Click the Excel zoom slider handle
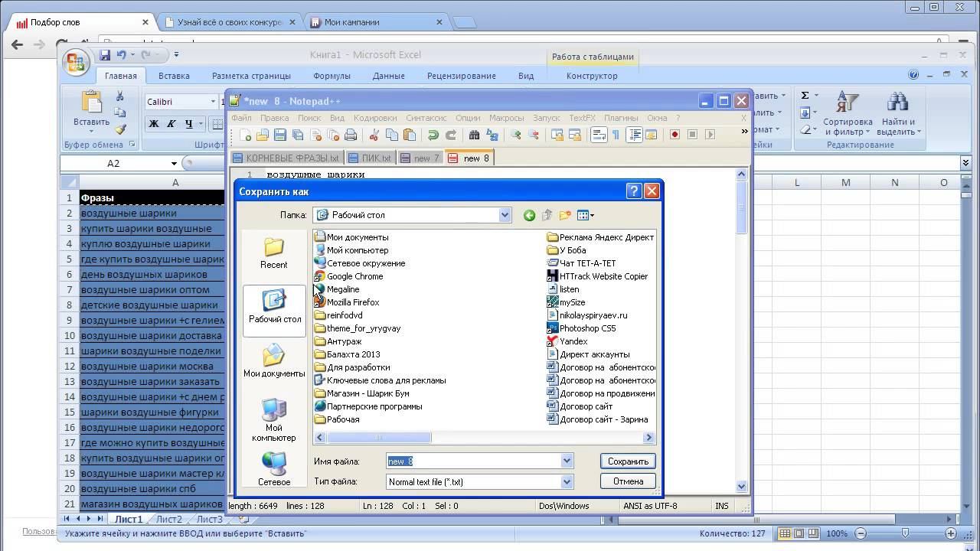Image resolution: width=980 pixels, height=551 pixels. click(905, 533)
